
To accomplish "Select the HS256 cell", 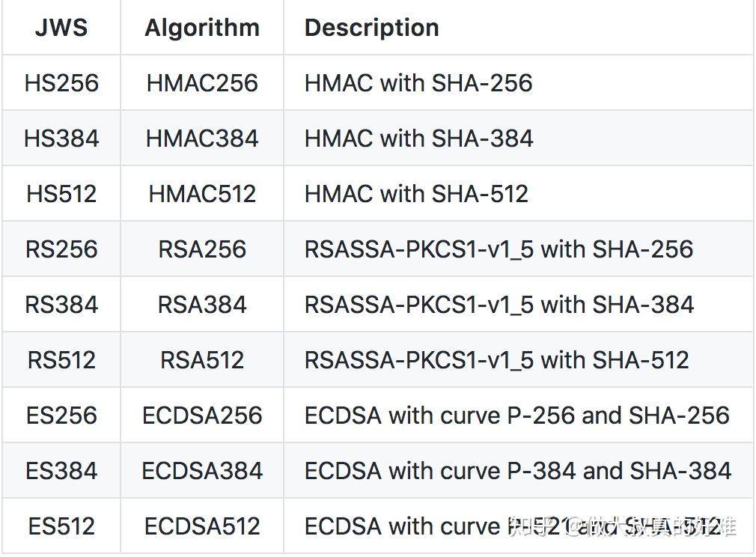I will click(x=61, y=83).
